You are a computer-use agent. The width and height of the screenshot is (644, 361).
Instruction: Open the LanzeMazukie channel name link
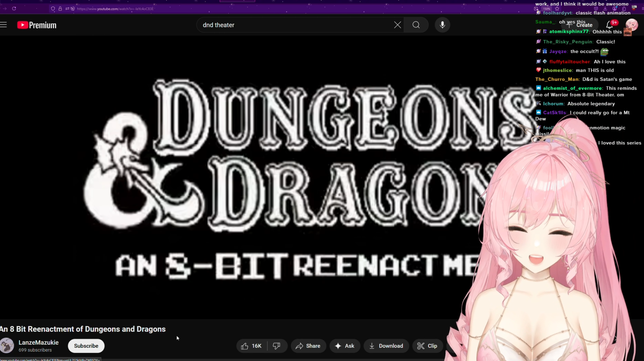pyautogui.click(x=39, y=342)
